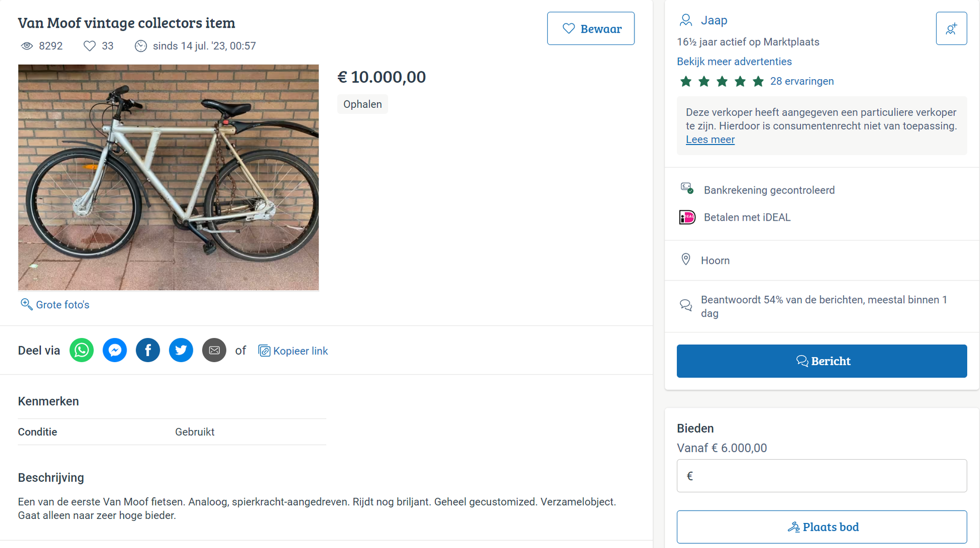Image resolution: width=980 pixels, height=548 pixels.
Task: Save the listing with Bewaar button
Action: pyautogui.click(x=591, y=29)
